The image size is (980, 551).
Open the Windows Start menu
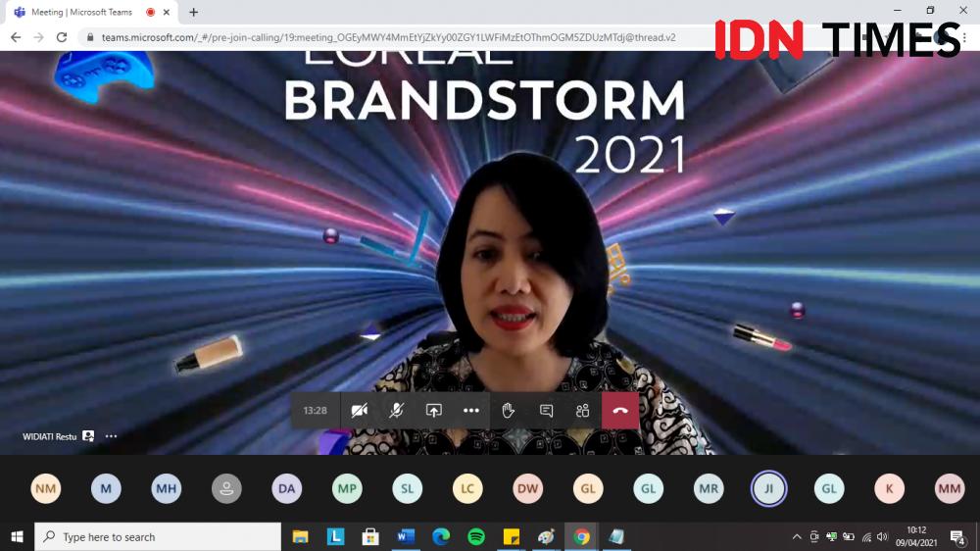pyautogui.click(x=17, y=536)
